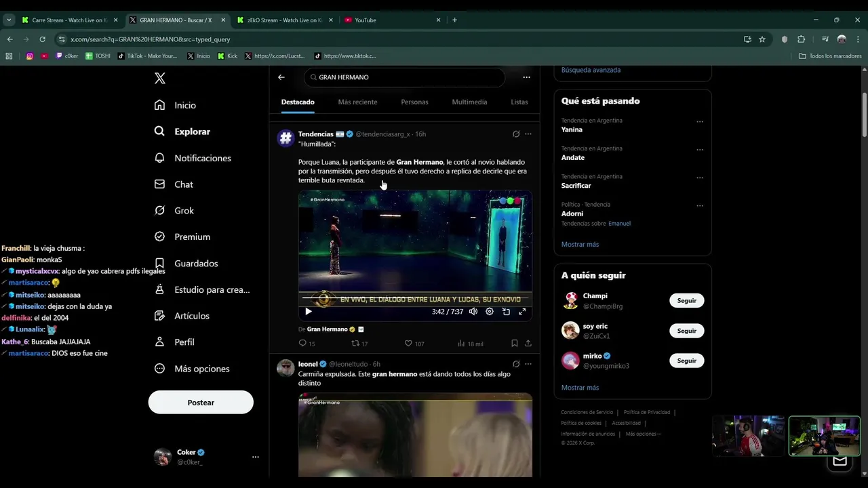View analytics for Tendencias post
Viewport: 868px width, 488px height.
pos(461,344)
